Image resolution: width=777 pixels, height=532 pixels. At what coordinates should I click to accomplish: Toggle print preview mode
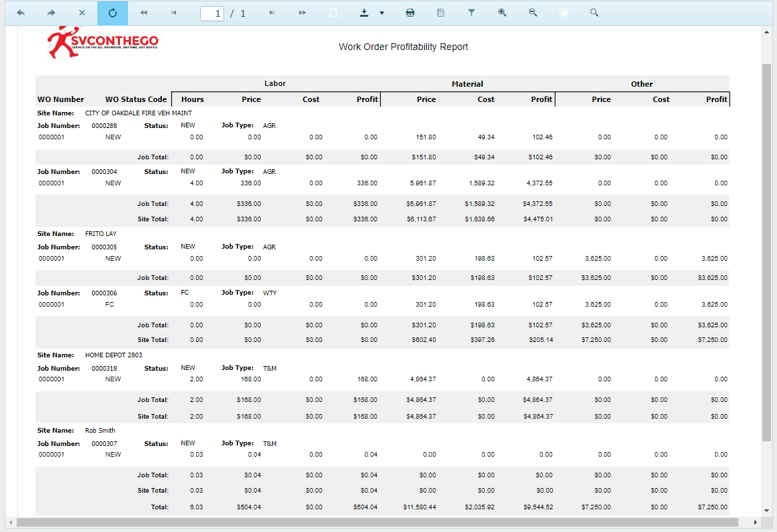pyautogui.click(x=333, y=13)
